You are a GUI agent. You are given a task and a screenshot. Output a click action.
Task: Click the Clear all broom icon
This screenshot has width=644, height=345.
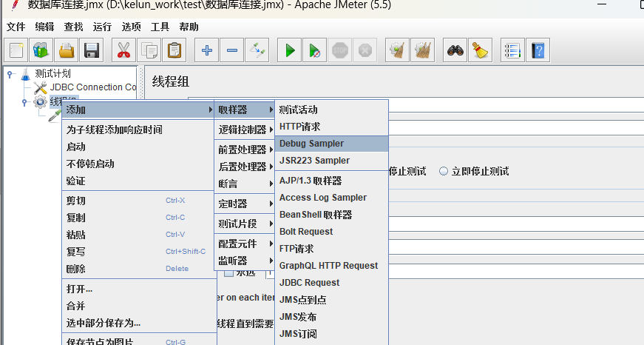coord(480,50)
